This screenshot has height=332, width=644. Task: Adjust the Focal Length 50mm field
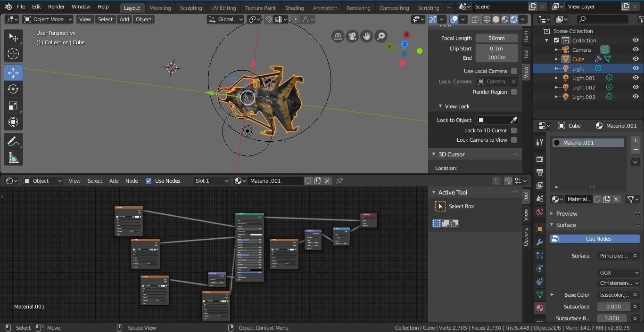[496, 38]
